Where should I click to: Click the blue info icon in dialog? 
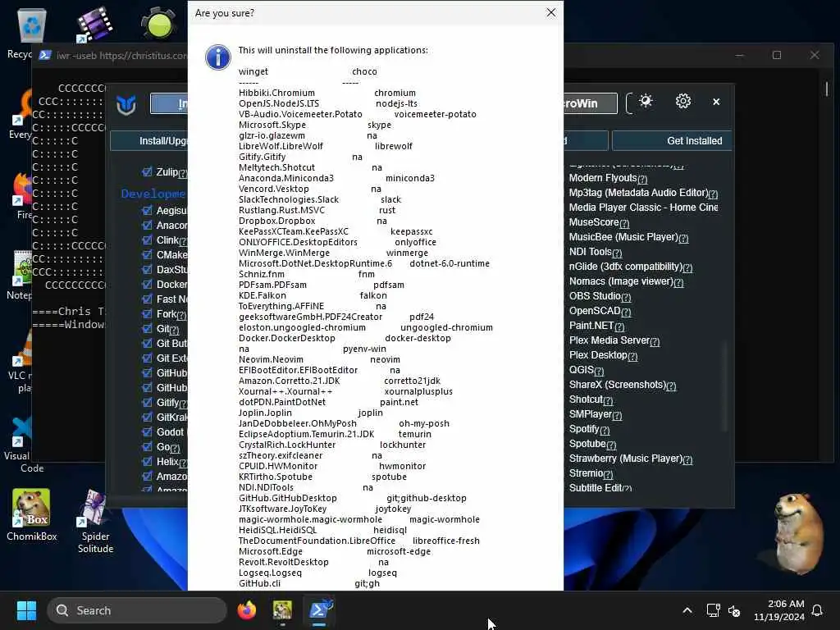click(218, 57)
